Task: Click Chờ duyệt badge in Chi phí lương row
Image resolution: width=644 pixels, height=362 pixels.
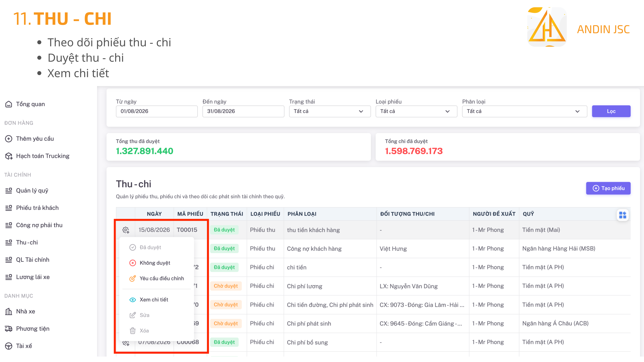Action: tap(226, 286)
